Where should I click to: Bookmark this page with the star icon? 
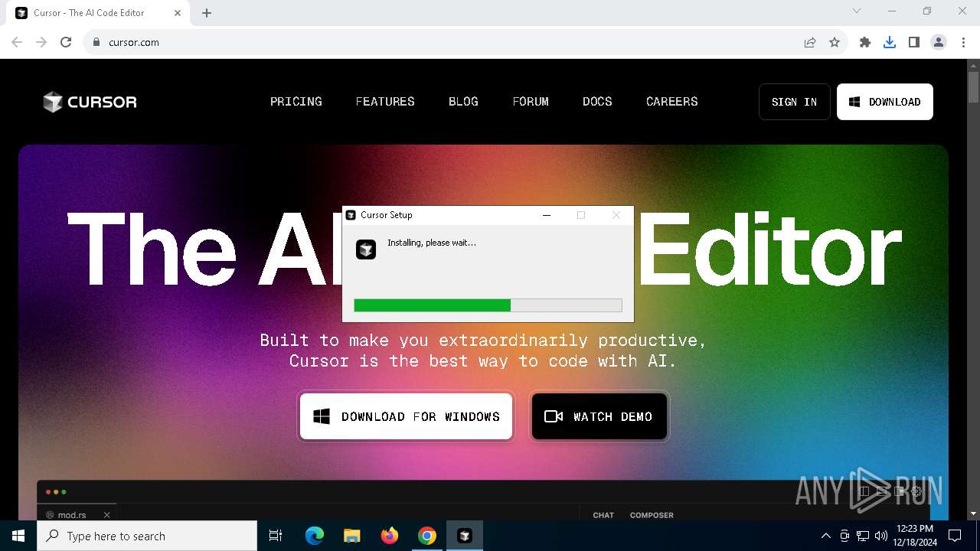click(x=835, y=42)
